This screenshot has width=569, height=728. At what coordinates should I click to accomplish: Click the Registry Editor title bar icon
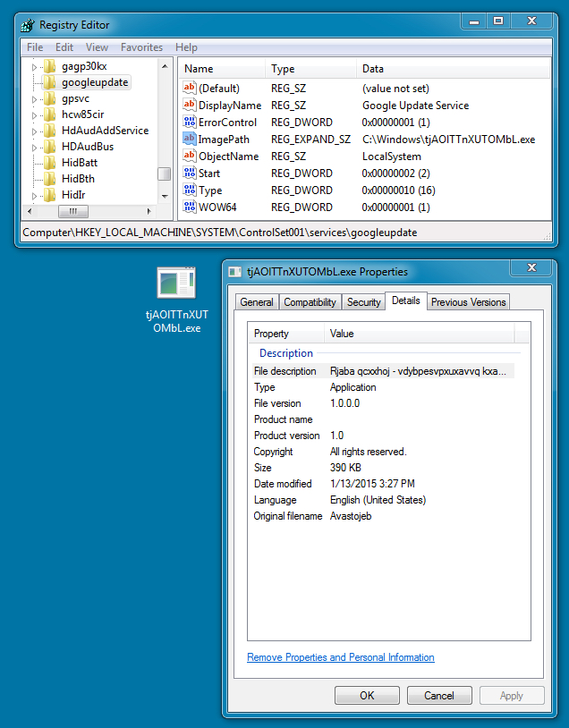tap(28, 24)
